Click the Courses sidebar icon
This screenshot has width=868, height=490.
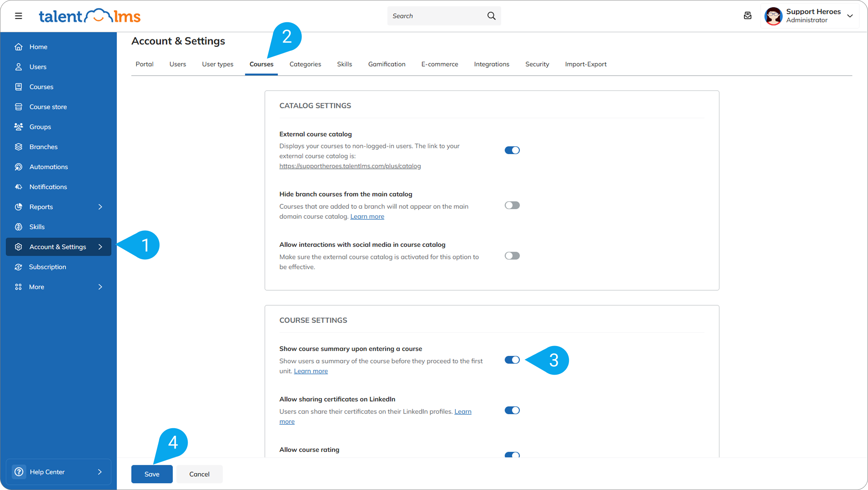click(18, 87)
